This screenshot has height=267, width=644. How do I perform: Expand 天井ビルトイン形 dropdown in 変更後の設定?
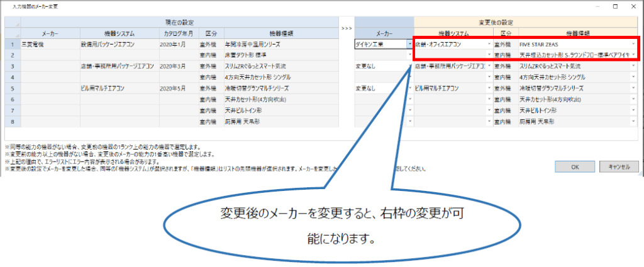[x=633, y=110]
